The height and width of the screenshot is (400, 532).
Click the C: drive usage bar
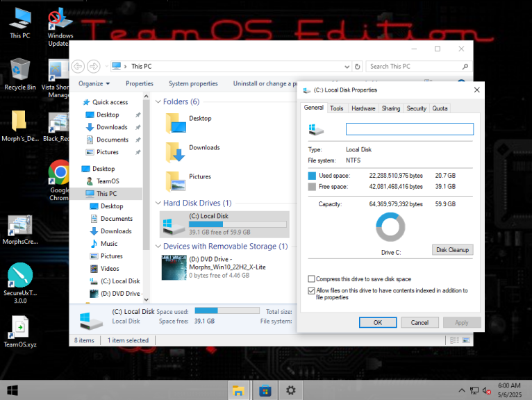pos(238,224)
